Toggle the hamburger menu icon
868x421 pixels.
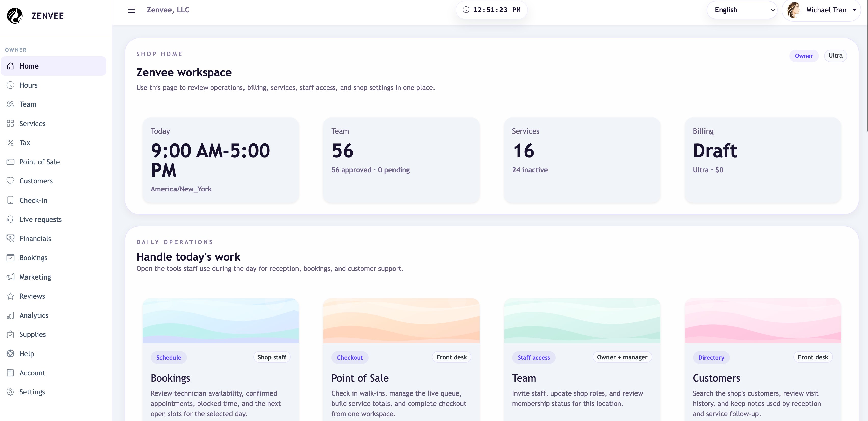click(x=131, y=10)
